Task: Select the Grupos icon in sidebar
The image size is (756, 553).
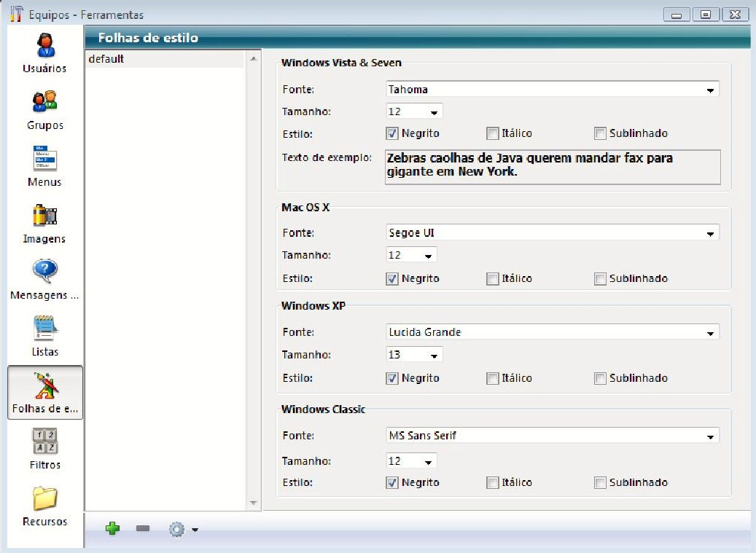Action: click(x=44, y=102)
